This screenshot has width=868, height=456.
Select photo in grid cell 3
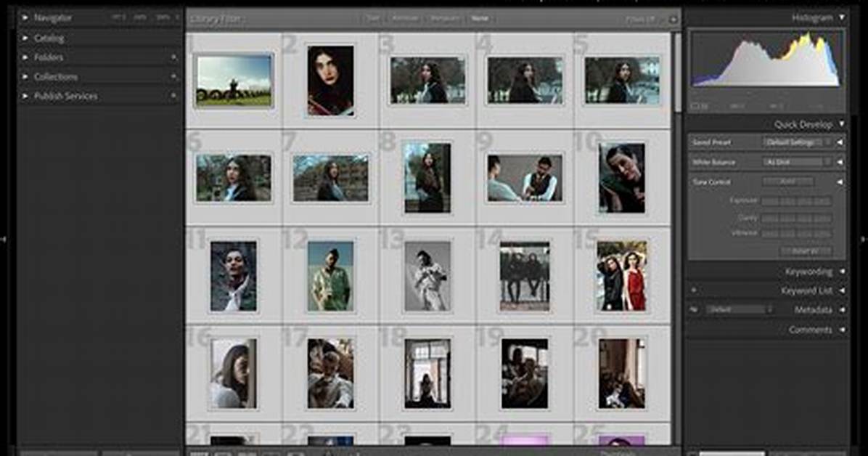pos(427,81)
